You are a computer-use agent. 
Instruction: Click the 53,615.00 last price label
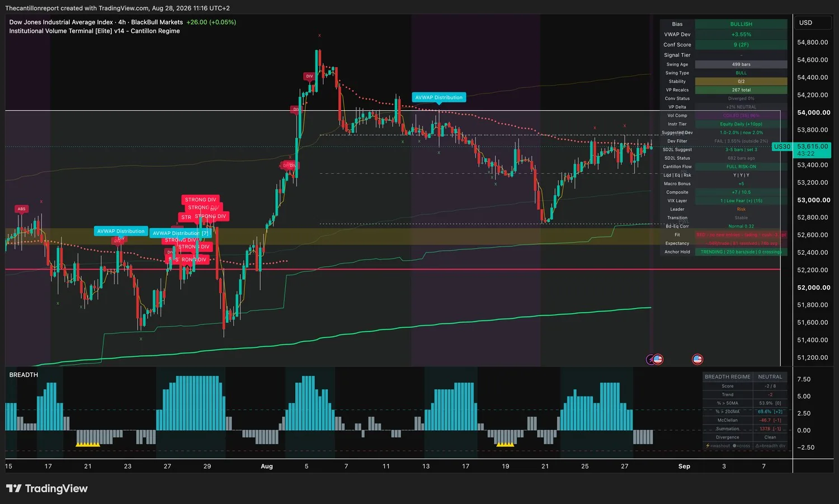pos(812,147)
